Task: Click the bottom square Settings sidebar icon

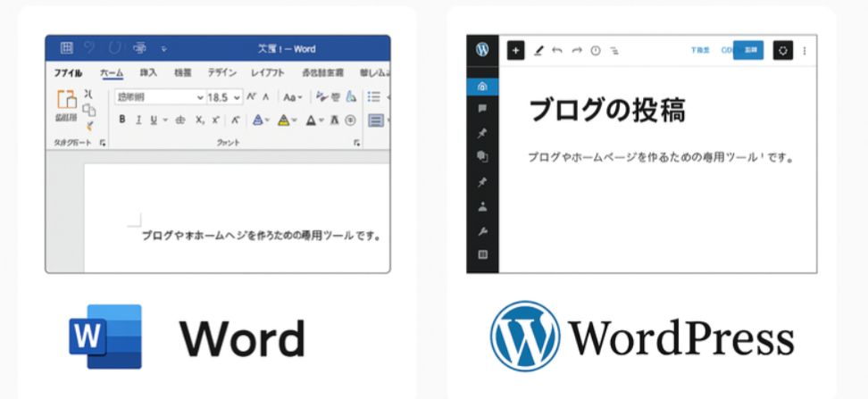Action: pyautogui.click(x=482, y=254)
